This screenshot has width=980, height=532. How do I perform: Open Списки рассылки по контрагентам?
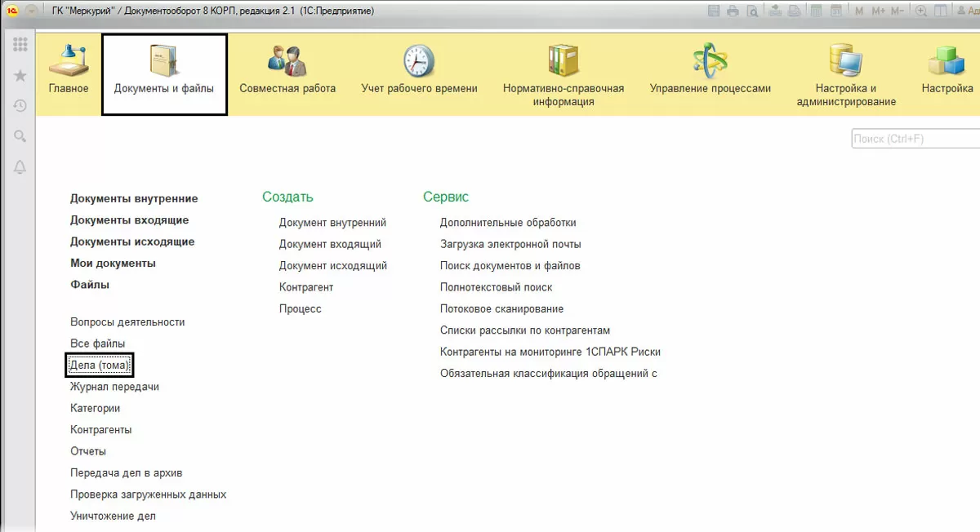[525, 330]
